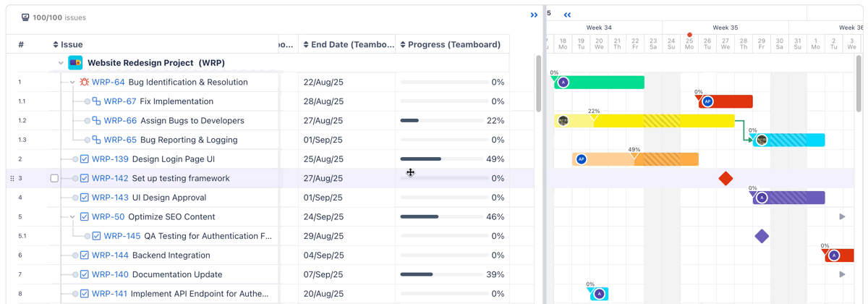Open the WRP-143 issue link
The height and width of the screenshot is (304, 868).
[x=110, y=198]
